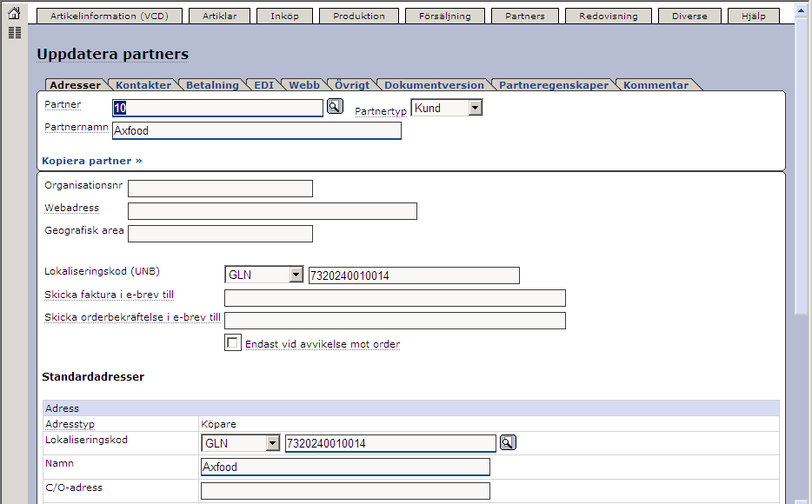Click the Webadress input field

pos(272,211)
